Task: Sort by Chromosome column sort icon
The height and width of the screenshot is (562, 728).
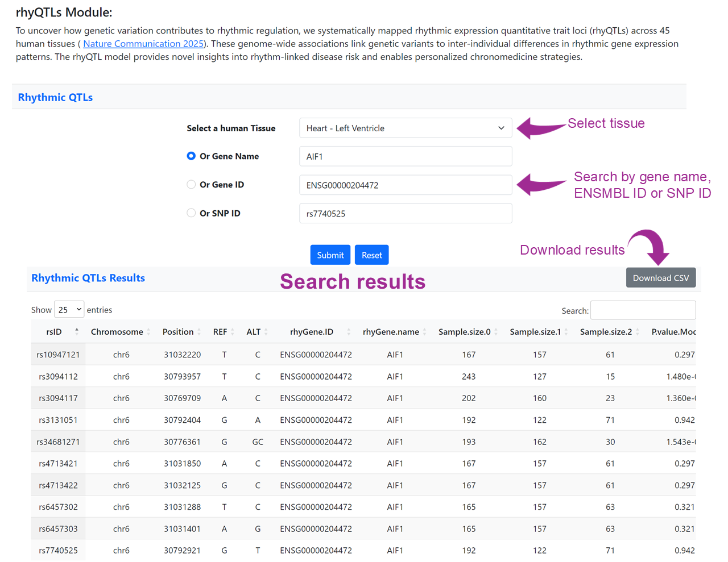Action: (x=148, y=332)
